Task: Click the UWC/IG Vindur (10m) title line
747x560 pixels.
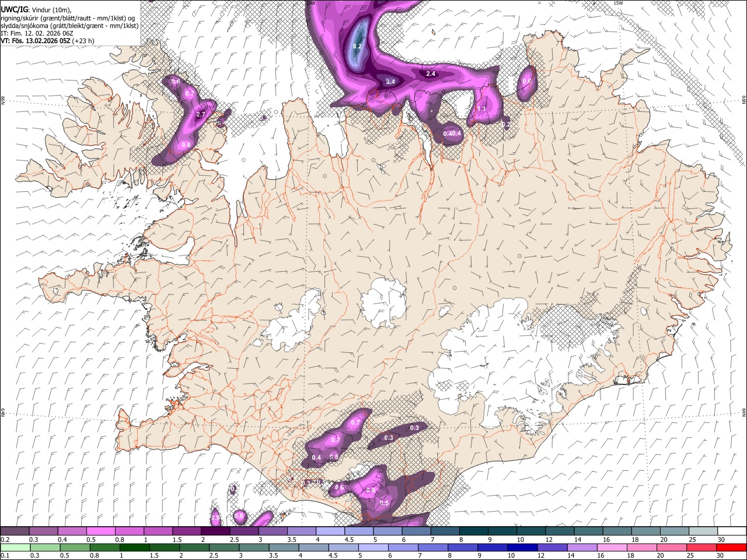Action: click(36, 10)
